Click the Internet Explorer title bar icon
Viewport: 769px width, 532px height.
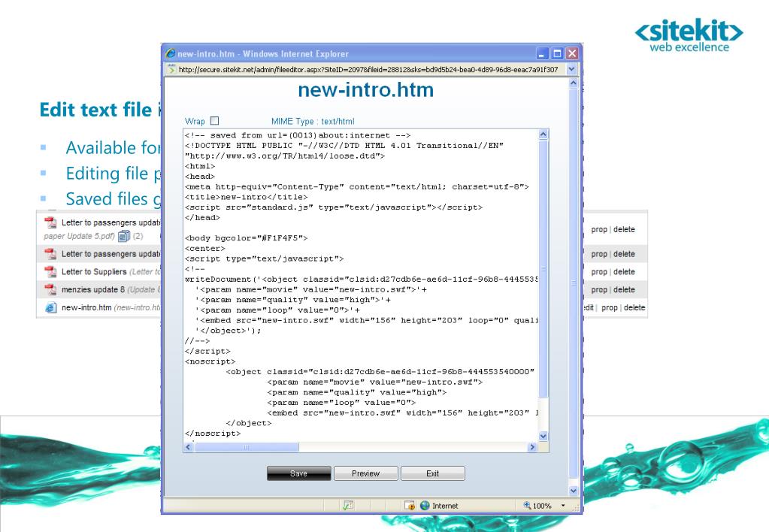point(170,53)
